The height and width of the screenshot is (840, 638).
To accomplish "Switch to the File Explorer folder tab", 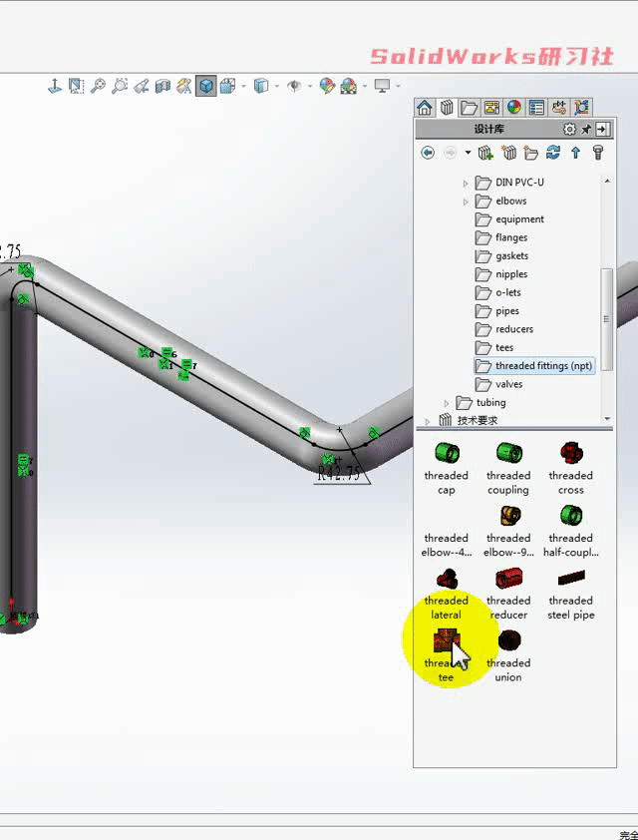I will 470,108.
